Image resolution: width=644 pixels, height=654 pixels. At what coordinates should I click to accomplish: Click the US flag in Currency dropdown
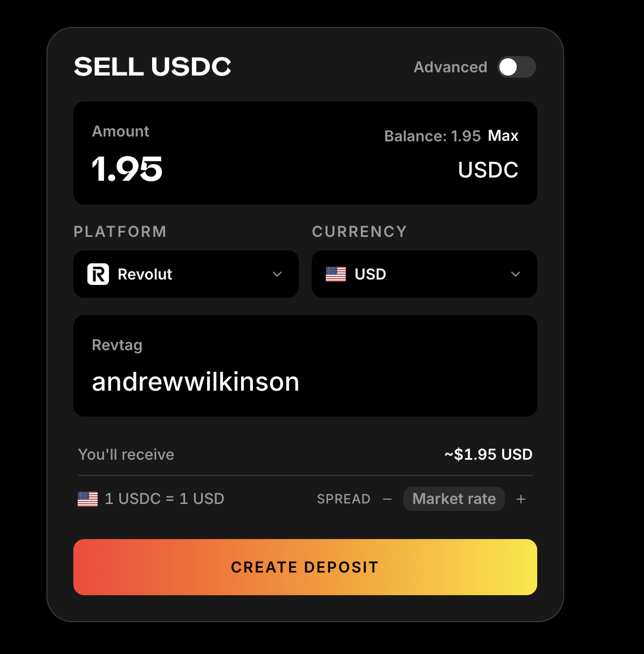pos(335,274)
